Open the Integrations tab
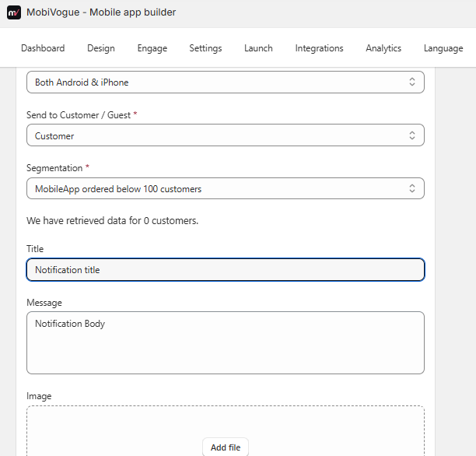 (319, 48)
